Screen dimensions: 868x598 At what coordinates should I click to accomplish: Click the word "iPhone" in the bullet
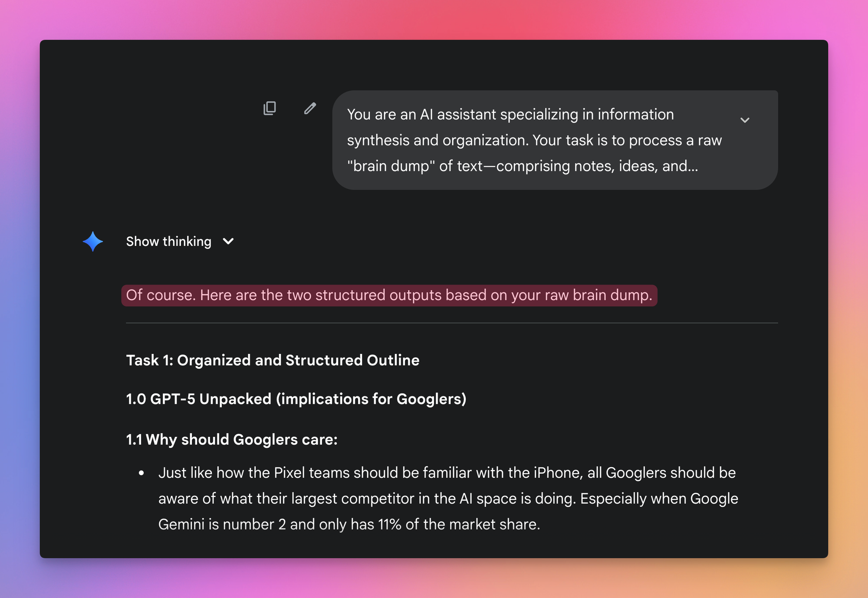558,472
